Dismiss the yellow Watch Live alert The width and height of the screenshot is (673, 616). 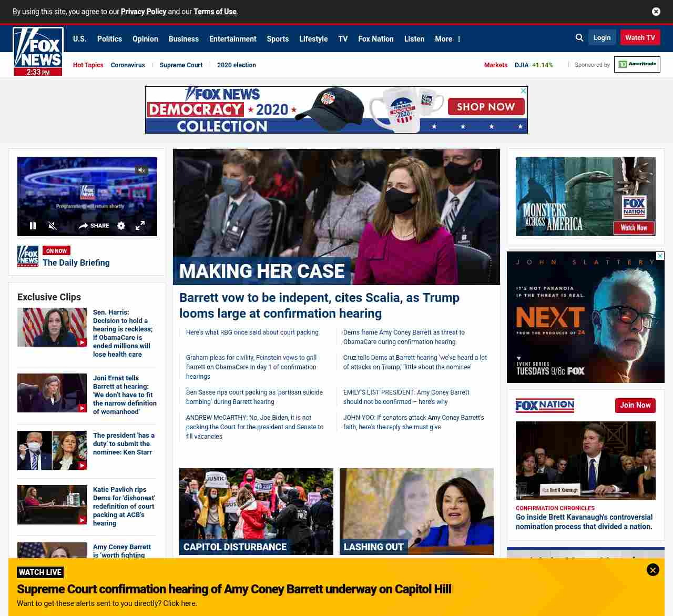pyautogui.click(x=652, y=570)
